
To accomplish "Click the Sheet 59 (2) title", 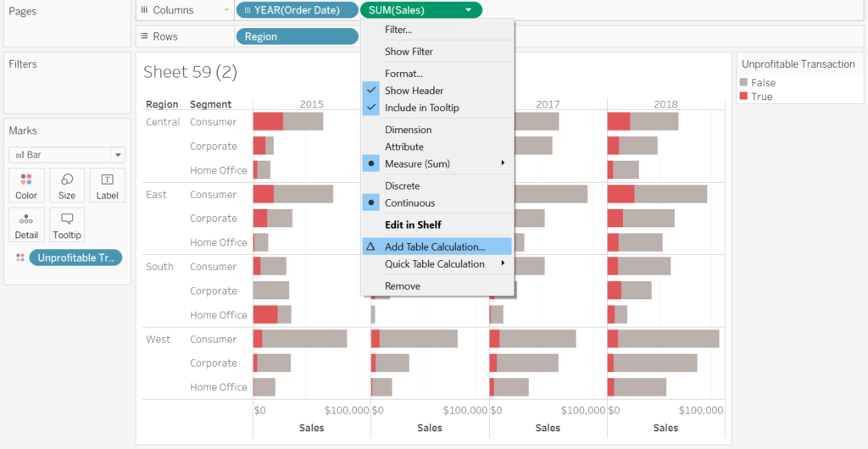I will click(x=190, y=73).
